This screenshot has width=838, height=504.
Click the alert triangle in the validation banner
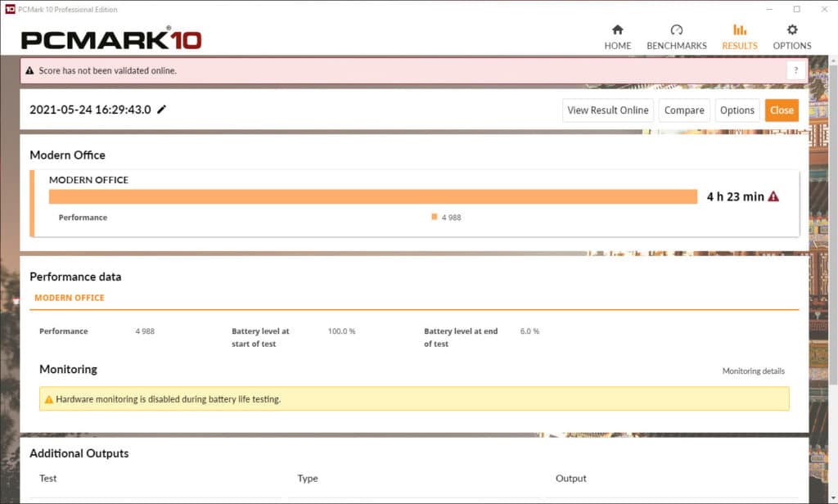pyautogui.click(x=30, y=70)
